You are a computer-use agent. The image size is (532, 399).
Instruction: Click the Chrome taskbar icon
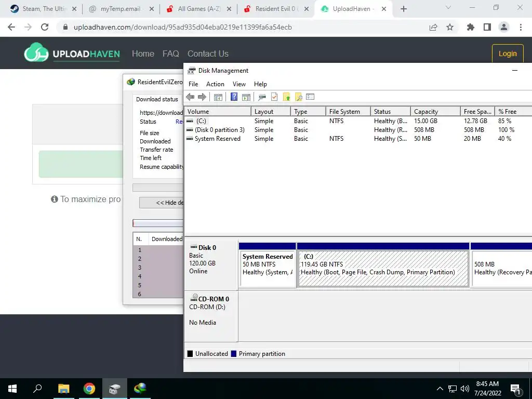89,389
